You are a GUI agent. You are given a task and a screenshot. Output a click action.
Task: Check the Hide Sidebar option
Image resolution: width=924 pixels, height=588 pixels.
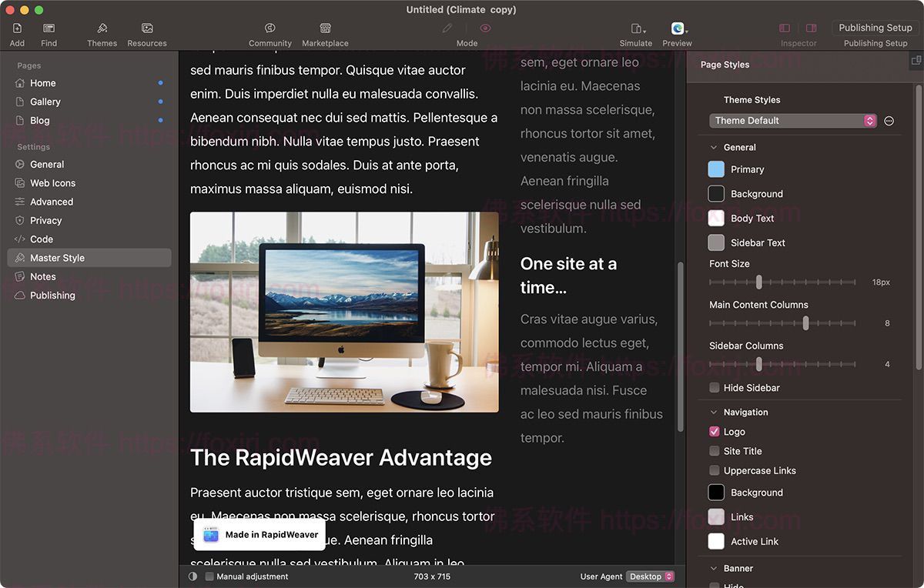point(714,388)
